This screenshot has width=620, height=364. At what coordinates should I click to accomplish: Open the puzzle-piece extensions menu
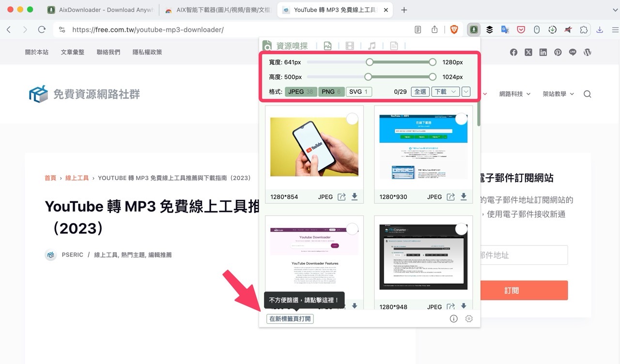pyautogui.click(x=584, y=30)
